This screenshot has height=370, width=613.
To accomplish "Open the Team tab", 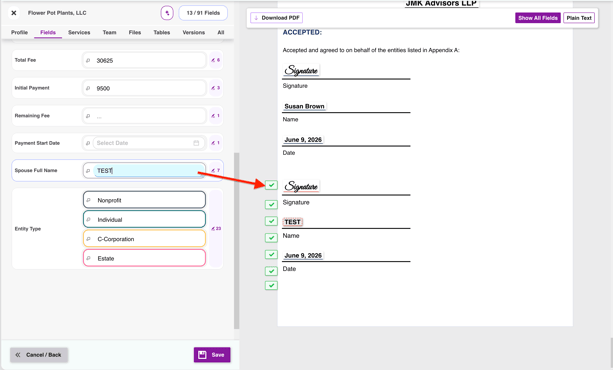I will [x=109, y=32].
